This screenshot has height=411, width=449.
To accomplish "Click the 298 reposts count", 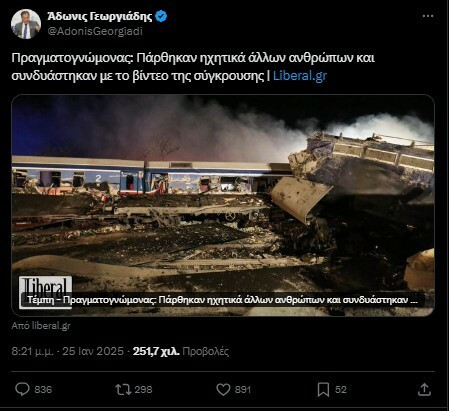I will coord(143,389).
